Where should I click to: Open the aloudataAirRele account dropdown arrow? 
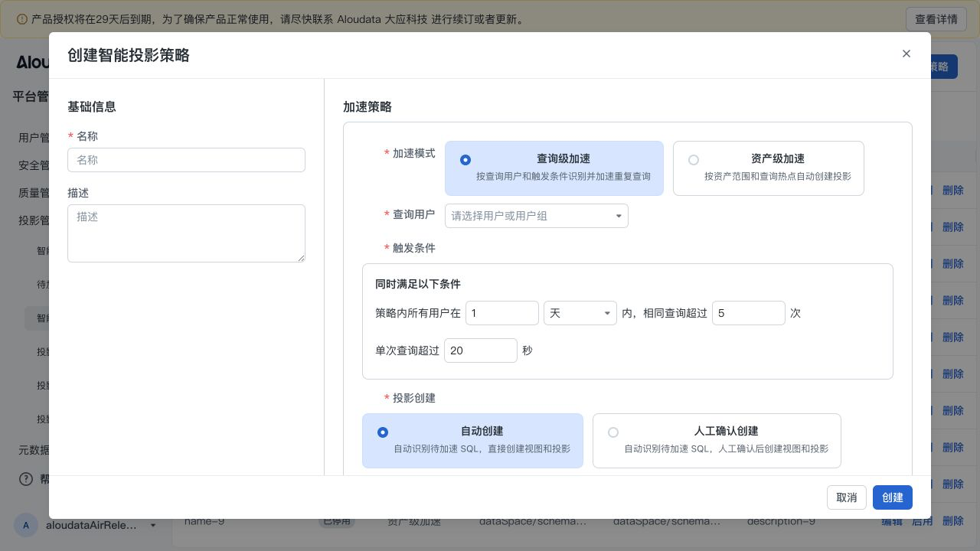point(153,525)
